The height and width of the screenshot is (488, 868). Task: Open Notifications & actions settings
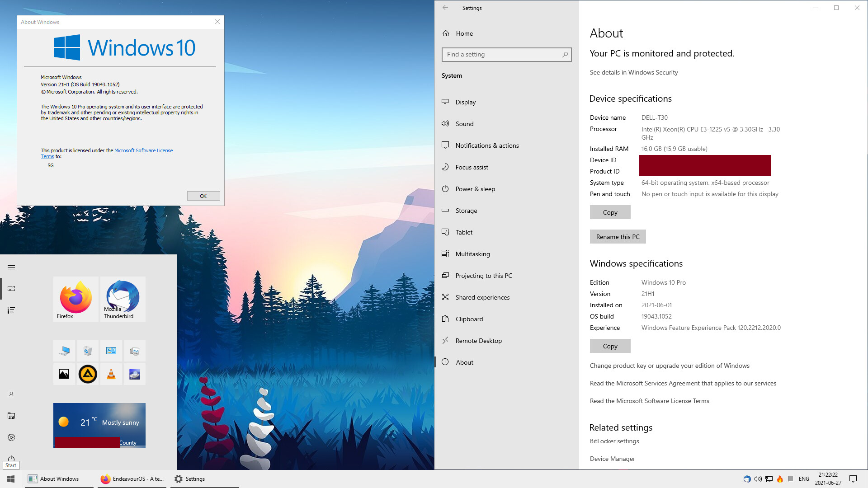(x=507, y=145)
